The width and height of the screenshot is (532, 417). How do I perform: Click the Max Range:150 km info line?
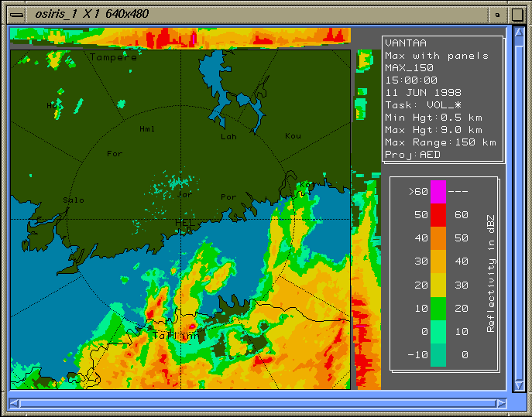440,142
